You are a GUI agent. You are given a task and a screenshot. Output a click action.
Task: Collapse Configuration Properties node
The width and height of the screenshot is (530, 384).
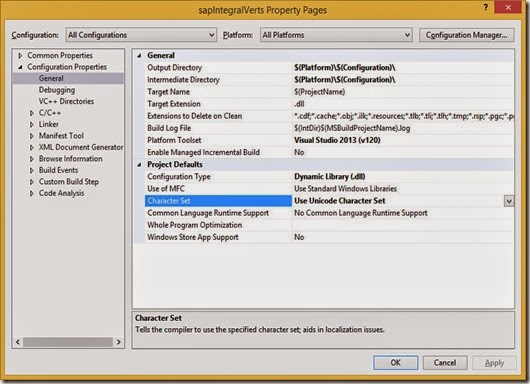(20, 67)
